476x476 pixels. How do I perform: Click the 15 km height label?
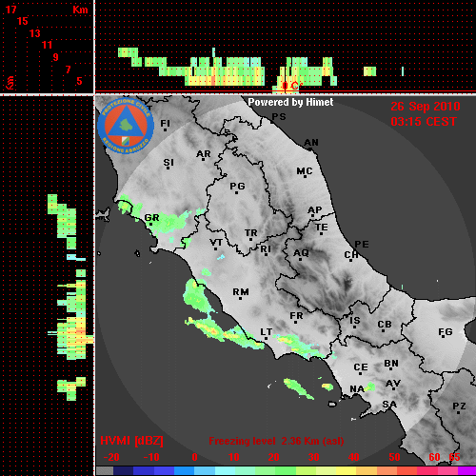click(23, 21)
